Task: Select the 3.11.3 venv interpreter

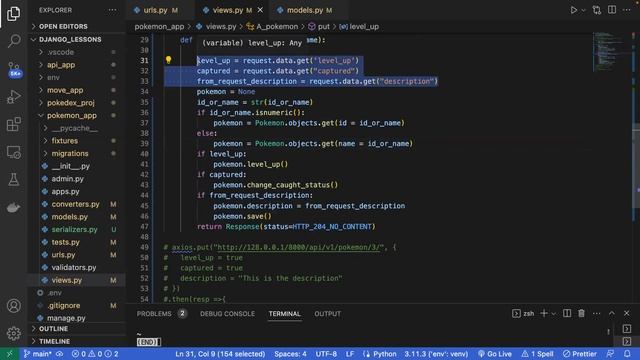Action: [x=436, y=354]
